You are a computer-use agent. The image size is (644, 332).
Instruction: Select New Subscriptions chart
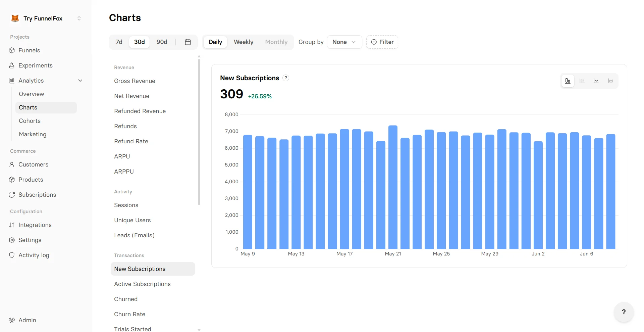[x=153, y=269]
